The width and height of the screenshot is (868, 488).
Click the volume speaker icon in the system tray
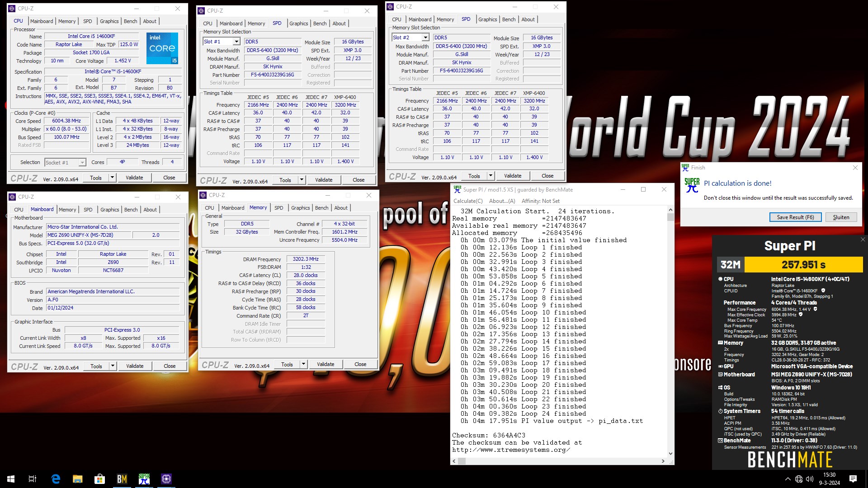810,479
